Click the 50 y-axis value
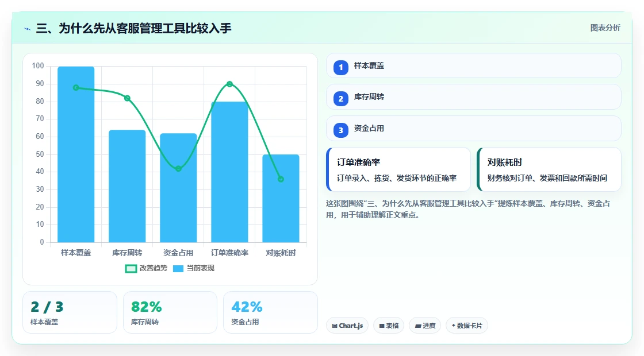 40,154
